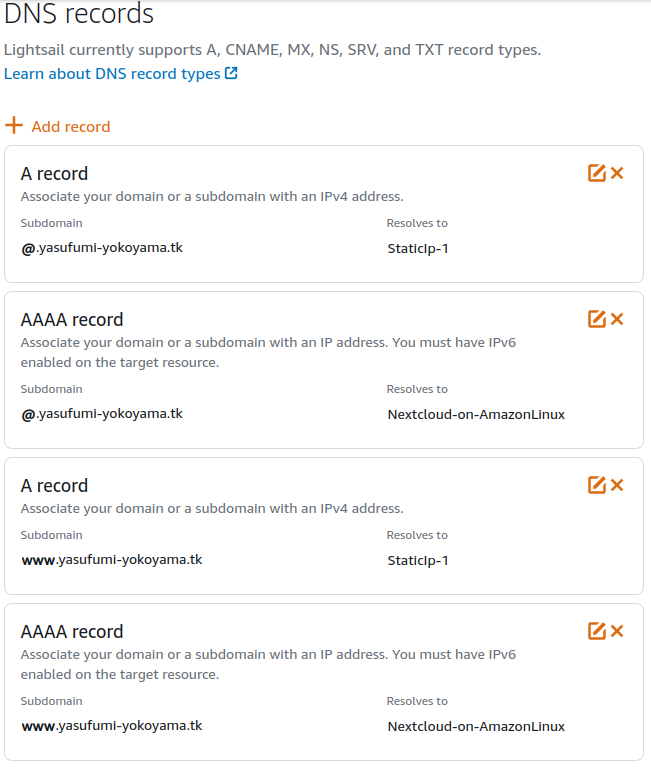Edit the AAAA record for www.yasufumi-yokoyama.tk

(596, 631)
